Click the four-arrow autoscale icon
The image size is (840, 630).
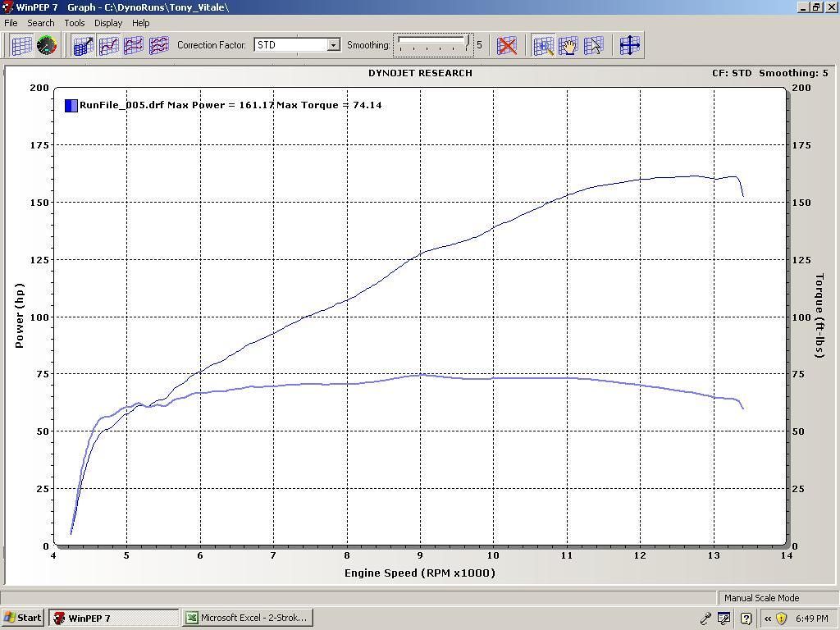click(x=629, y=46)
